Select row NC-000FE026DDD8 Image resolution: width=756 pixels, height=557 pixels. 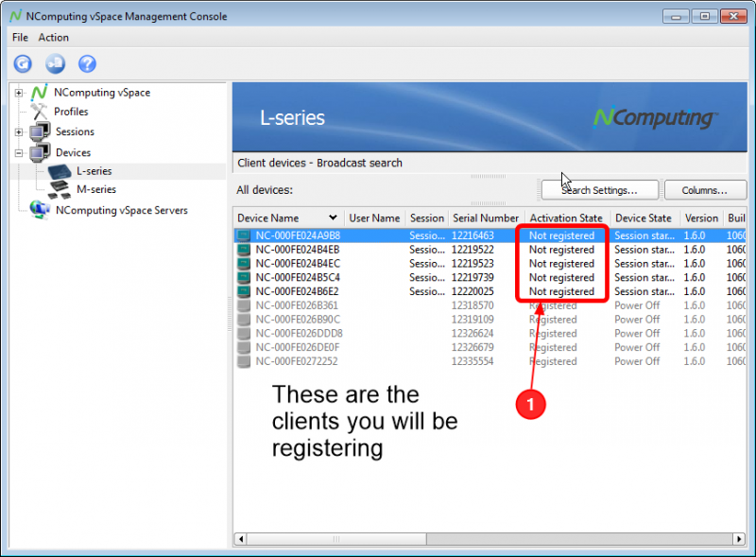[x=490, y=334]
